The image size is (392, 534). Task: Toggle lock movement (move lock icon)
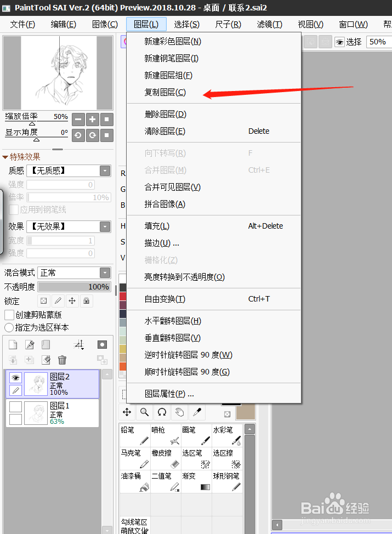pyautogui.click(x=72, y=300)
